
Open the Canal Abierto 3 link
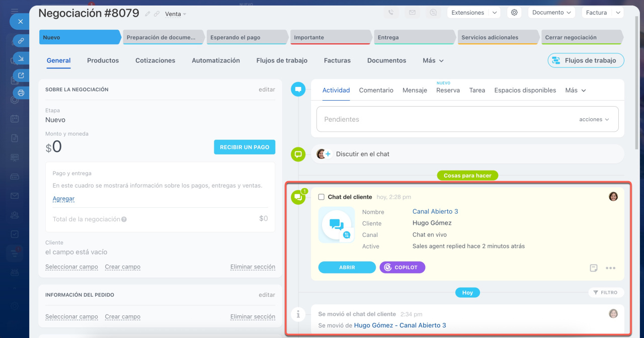[435, 212]
